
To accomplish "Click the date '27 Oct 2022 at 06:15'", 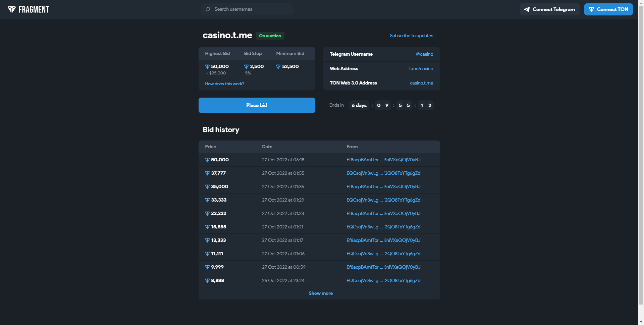I will (283, 160).
